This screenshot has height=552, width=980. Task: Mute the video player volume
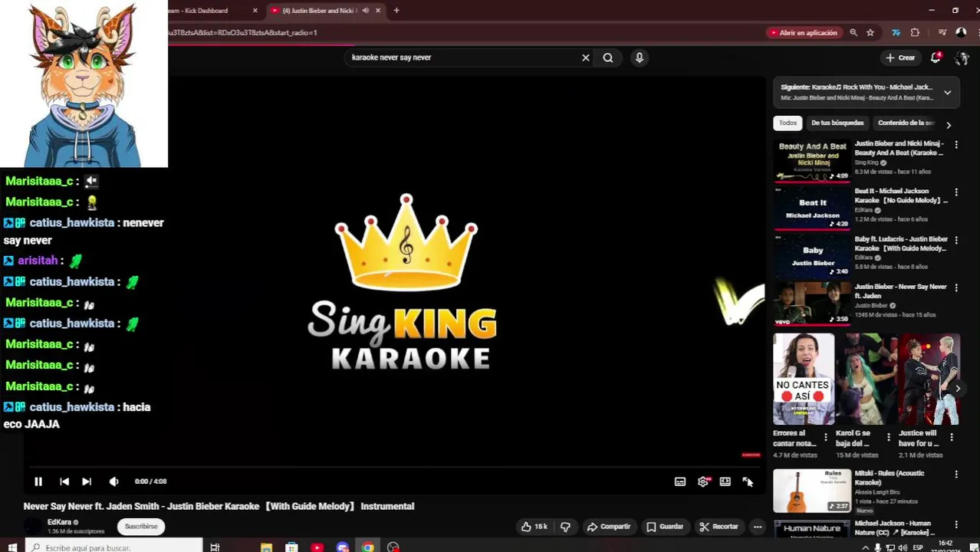[113, 481]
